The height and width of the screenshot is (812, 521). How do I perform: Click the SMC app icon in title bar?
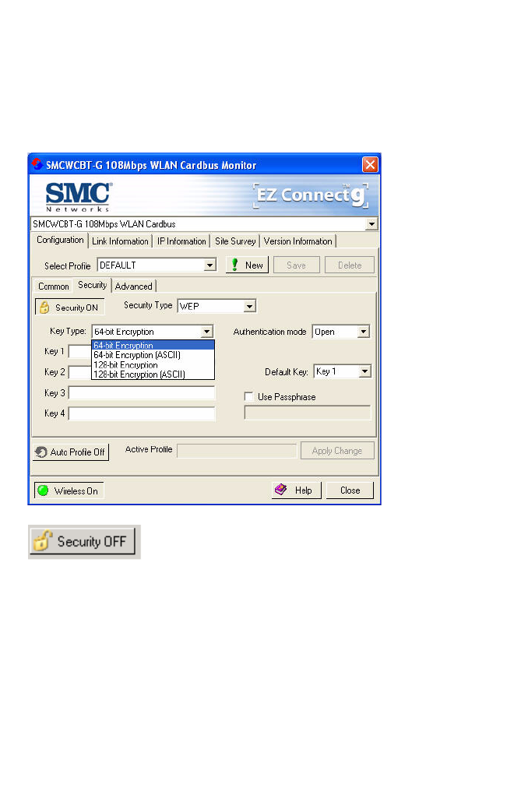37,164
